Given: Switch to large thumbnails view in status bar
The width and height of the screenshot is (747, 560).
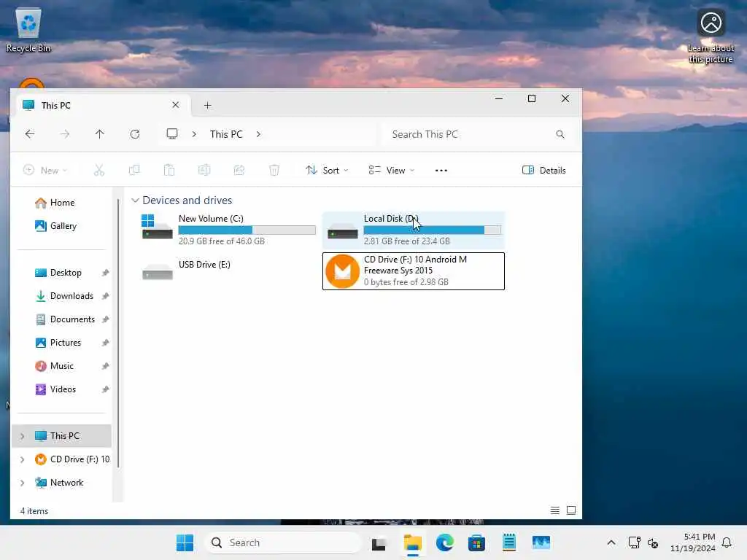Looking at the screenshot, I should [571, 510].
